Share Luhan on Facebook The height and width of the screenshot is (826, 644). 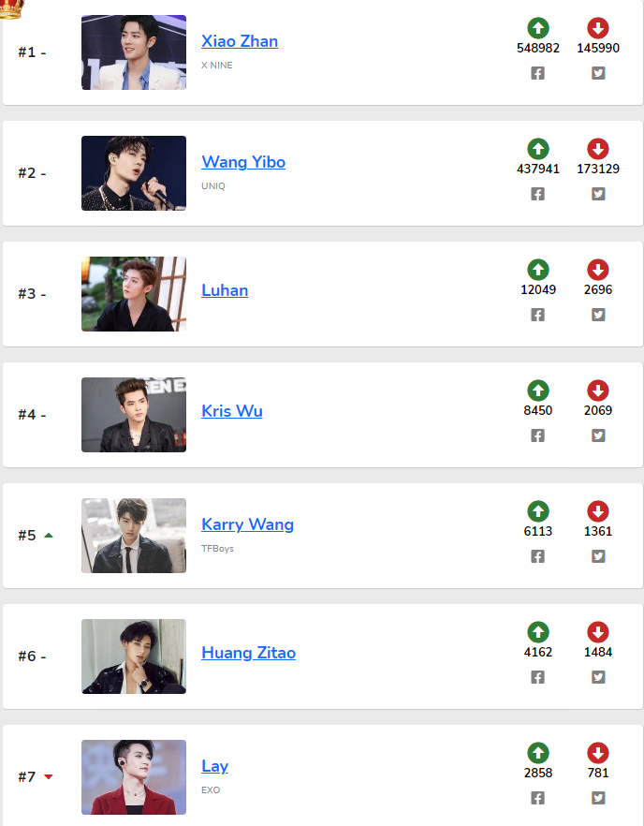tap(538, 315)
